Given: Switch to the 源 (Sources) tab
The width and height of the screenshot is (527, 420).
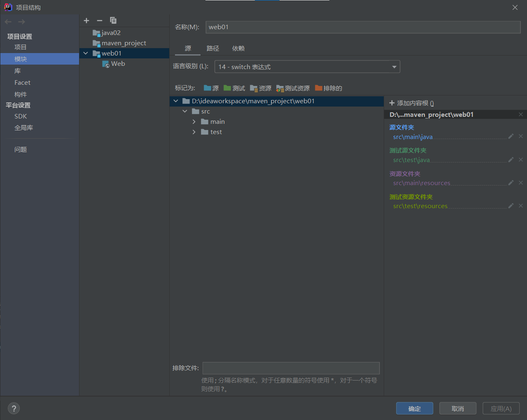Looking at the screenshot, I should click(188, 49).
